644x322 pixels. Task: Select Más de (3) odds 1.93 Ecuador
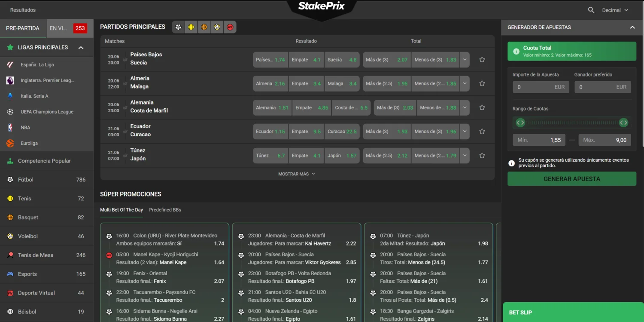coord(387,132)
